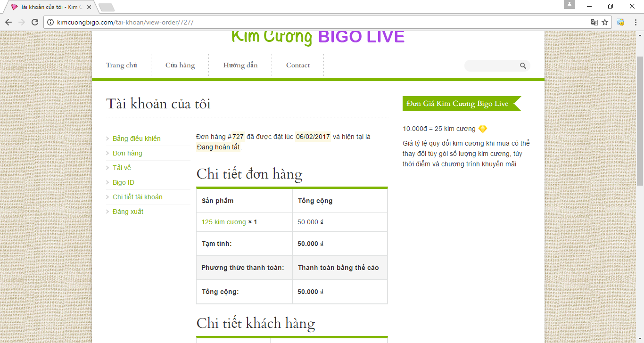Click the Chi tiết đơn hàng heading
644x343 pixels.
click(249, 174)
